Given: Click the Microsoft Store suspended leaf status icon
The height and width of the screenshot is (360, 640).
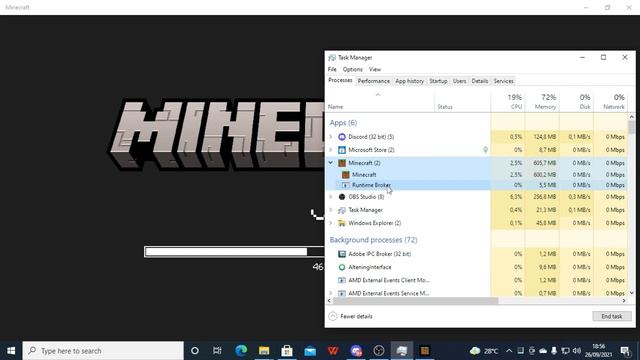Looking at the screenshot, I should pos(485,150).
